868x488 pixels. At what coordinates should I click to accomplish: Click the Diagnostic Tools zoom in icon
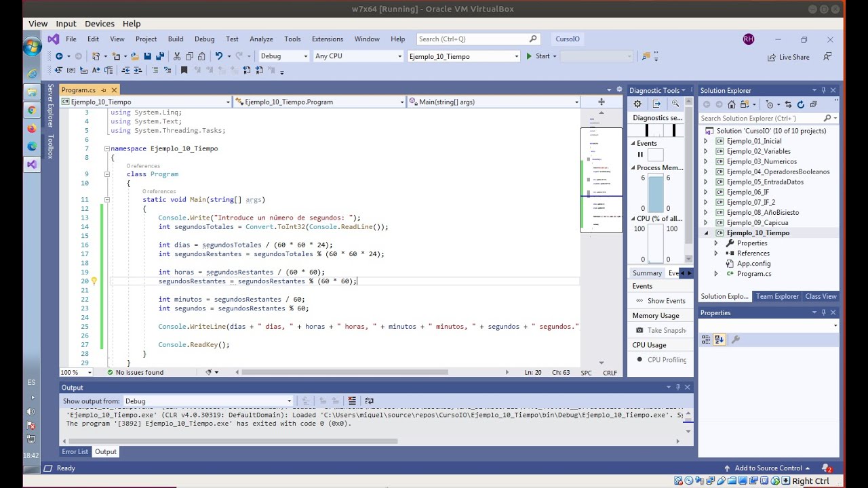point(675,104)
